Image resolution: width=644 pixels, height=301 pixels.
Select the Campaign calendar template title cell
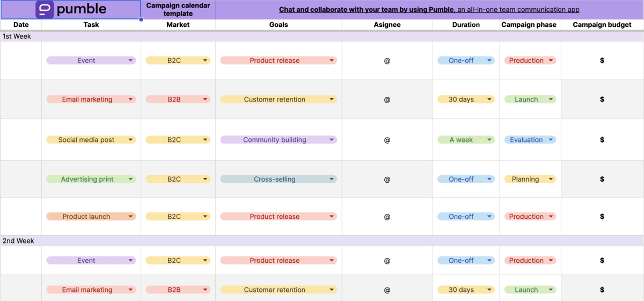(178, 10)
